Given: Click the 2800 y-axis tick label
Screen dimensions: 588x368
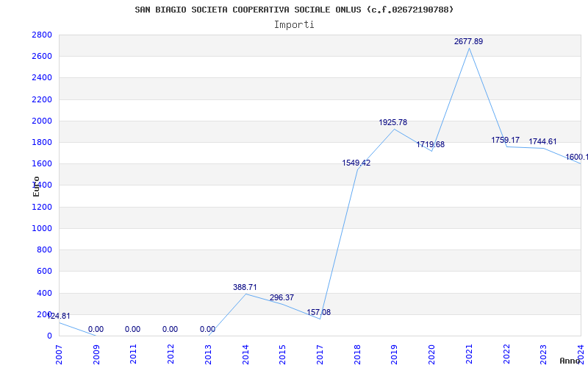Looking at the screenshot, I should click(x=42, y=35).
